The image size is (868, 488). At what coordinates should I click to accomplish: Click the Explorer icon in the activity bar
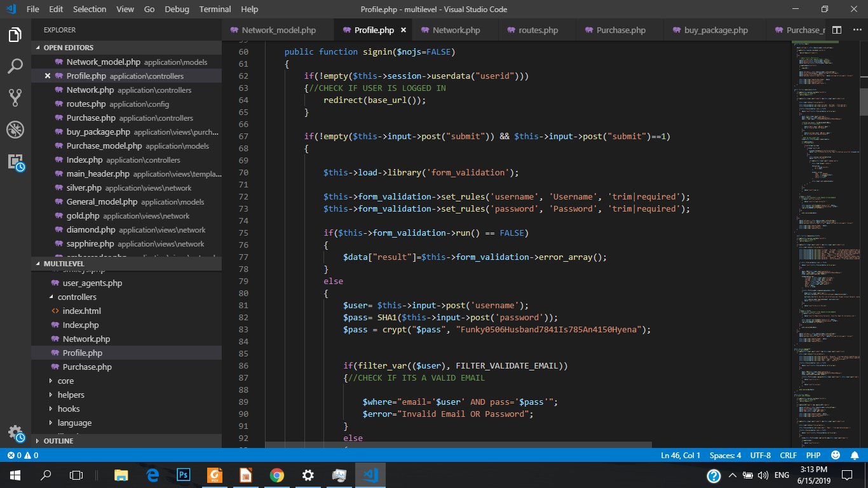point(15,36)
